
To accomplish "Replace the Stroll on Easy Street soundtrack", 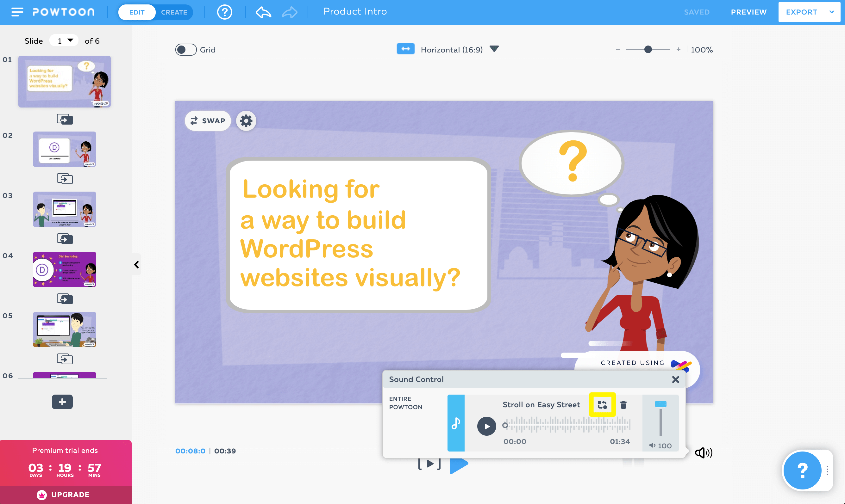I will click(602, 404).
